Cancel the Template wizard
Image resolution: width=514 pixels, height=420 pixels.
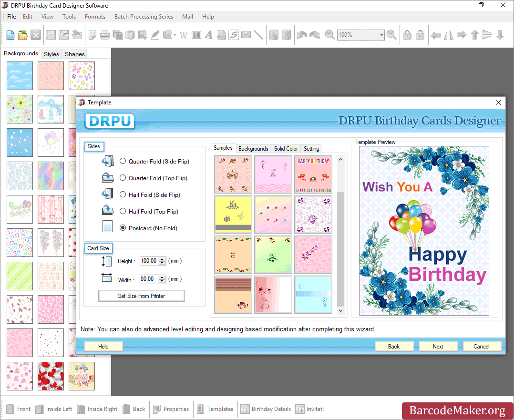pos(482,346)
